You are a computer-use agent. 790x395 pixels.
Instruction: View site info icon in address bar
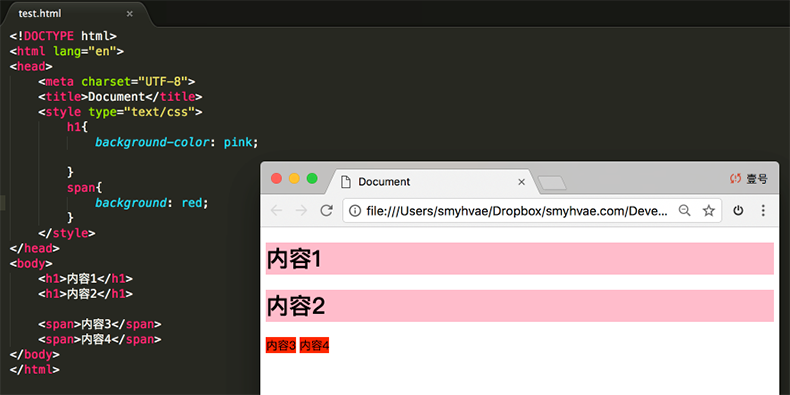click(x=355, y=211)
